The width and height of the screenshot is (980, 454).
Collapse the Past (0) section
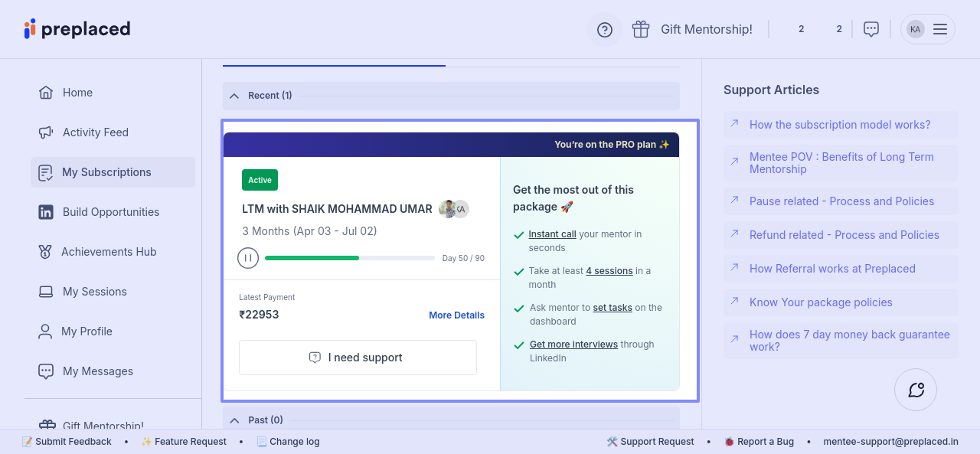451,420
